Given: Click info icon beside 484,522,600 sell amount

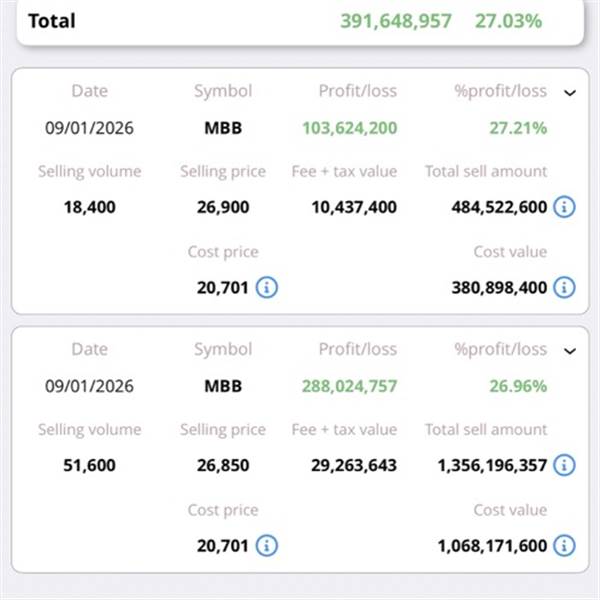Looking at the screenshot, I should point(564,207).
